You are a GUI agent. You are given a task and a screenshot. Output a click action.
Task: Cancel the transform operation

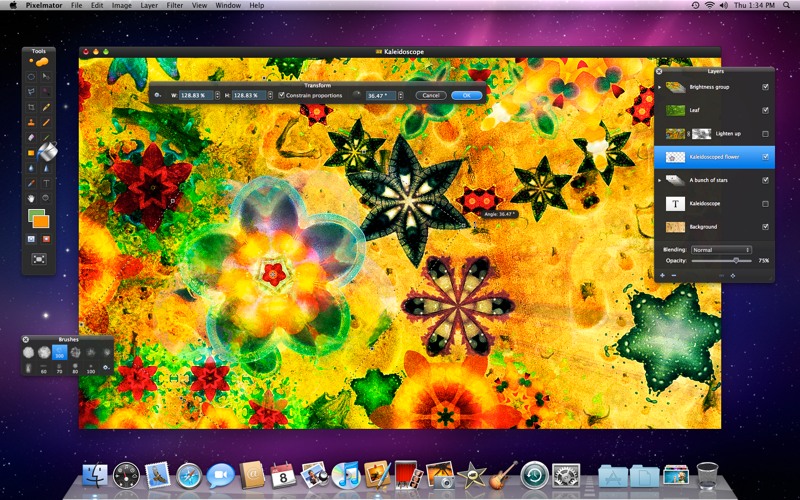tap(431, 95)
